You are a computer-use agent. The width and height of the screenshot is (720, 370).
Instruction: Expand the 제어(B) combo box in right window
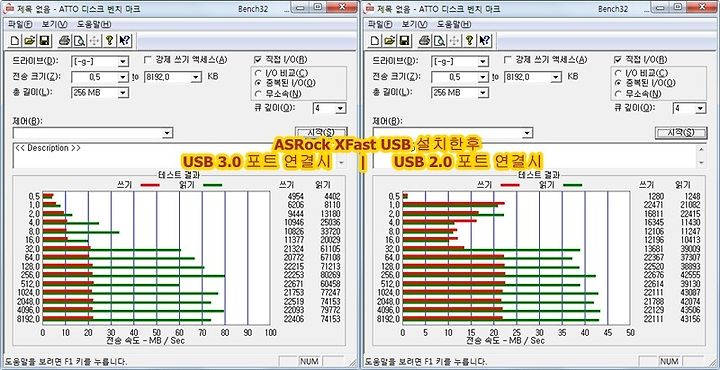[527, 133]
